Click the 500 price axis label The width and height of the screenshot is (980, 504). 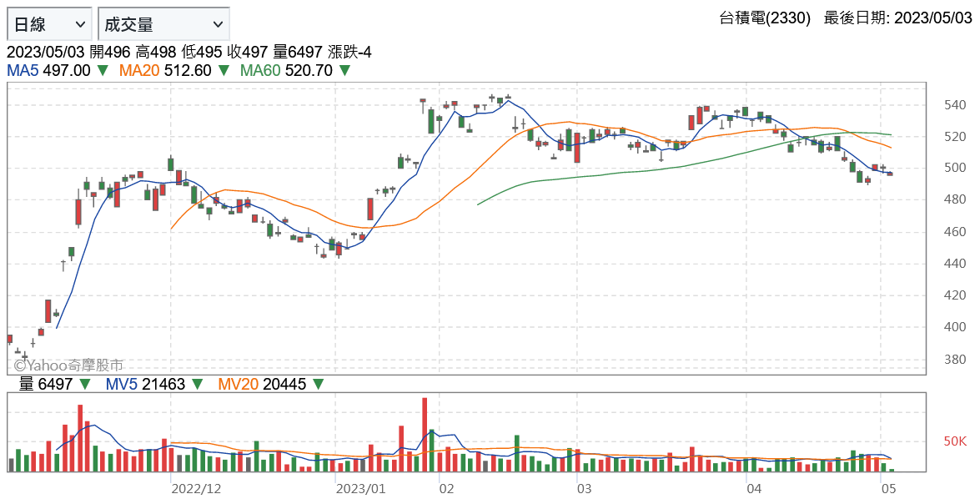954,169
